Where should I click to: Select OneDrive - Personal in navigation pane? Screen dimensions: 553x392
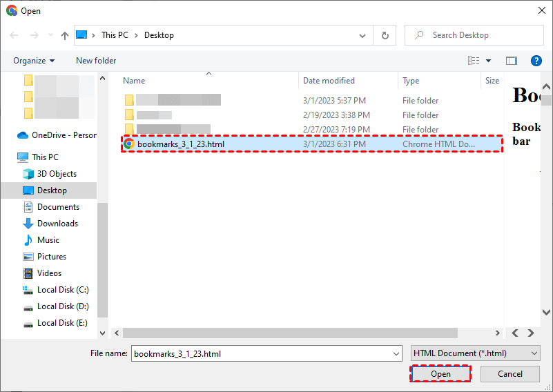57,135
